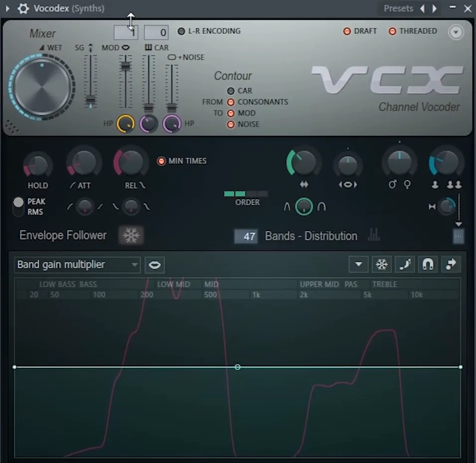Click the CAR level slider handle
The height and width of the screenshot is (463, 476).
(148, 108)
